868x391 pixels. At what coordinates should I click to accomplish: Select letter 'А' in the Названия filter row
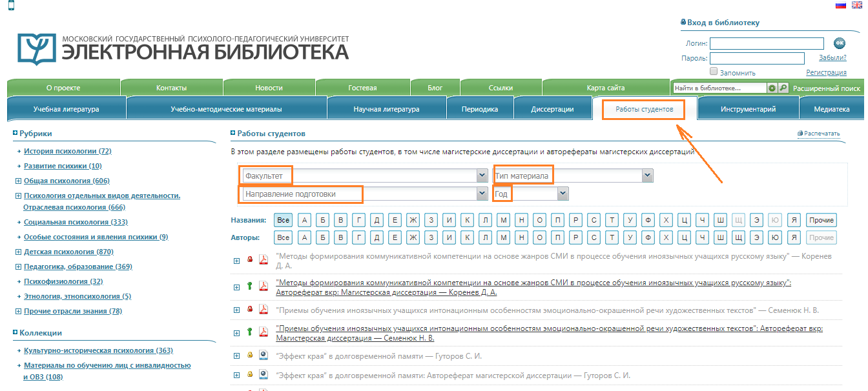pos(304,220)
